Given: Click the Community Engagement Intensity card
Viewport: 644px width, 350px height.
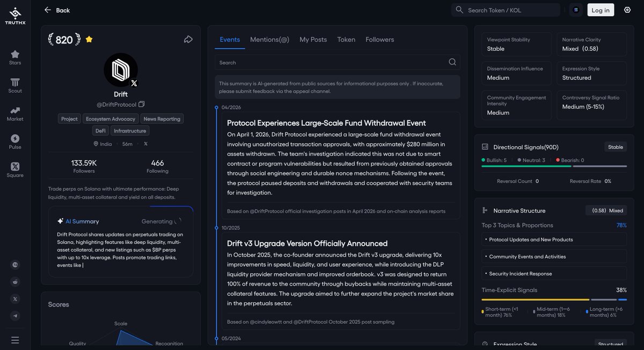Looking at the screenshot, I should tap(516, 105).
